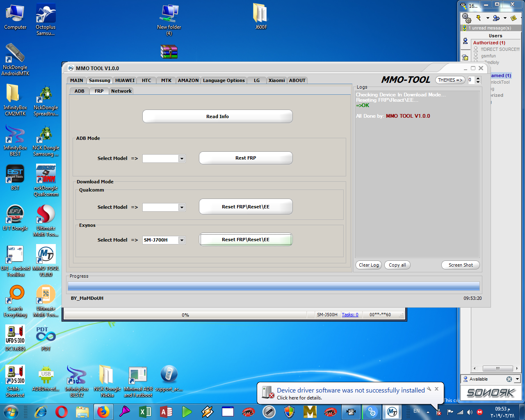525x420 pixels.
Task: Launch NckDongle AndroidMTK shortcut
Action: [15, 59]
